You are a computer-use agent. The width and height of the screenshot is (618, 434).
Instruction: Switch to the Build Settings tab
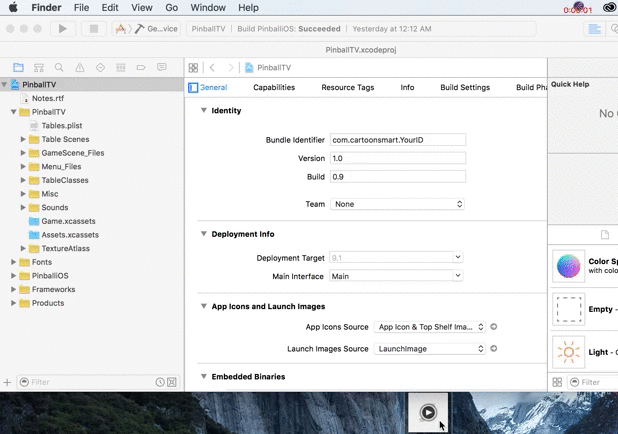pyautogui.click(x=465, y=88)
